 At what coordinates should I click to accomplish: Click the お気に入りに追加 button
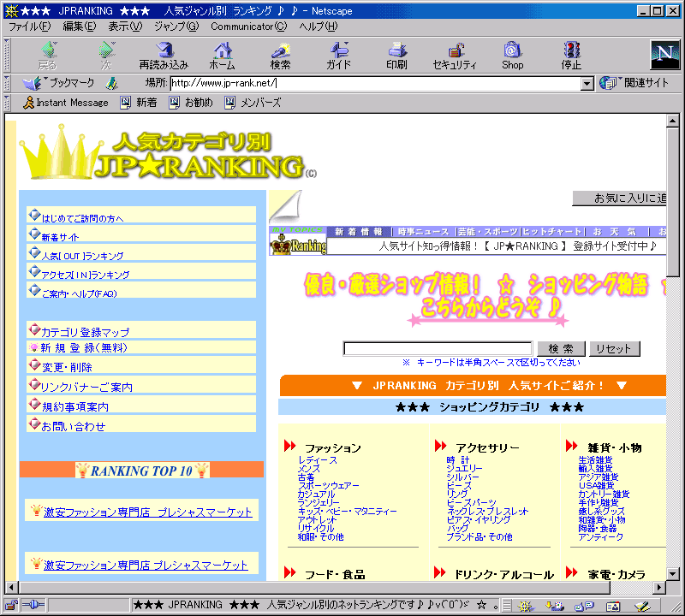619,198
